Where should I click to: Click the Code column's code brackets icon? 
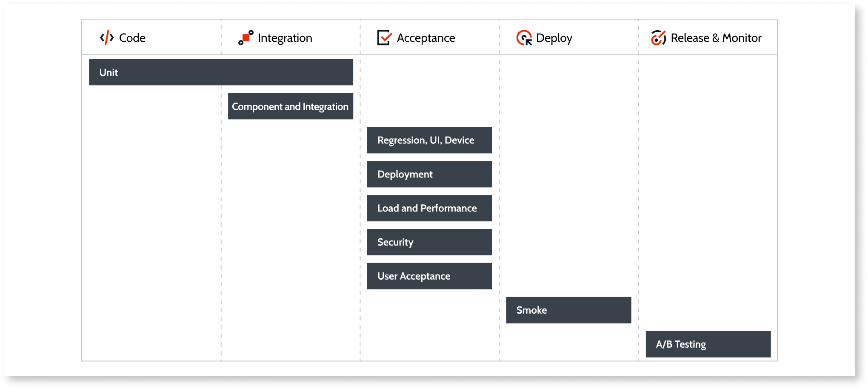point(106,37)
